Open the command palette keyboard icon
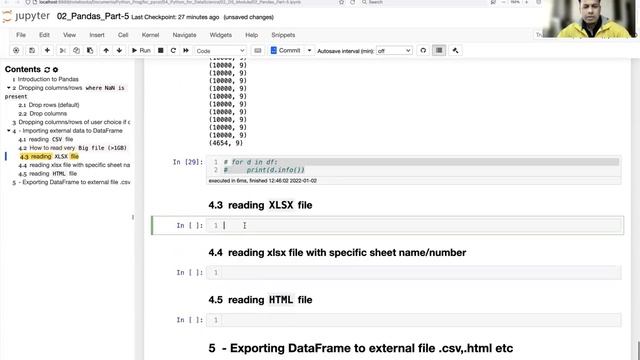 point(258,51)
